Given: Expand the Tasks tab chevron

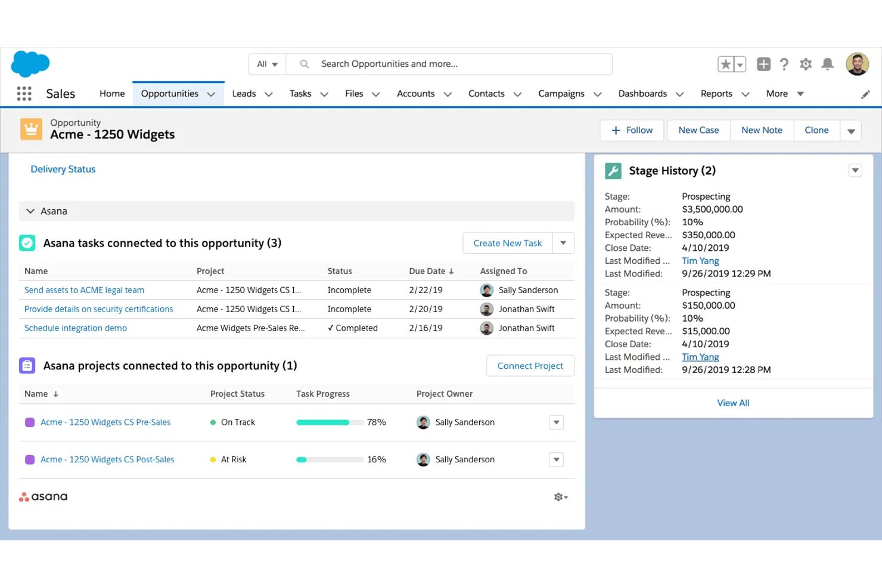Looking at the screenshot, I should coord(324,94).
